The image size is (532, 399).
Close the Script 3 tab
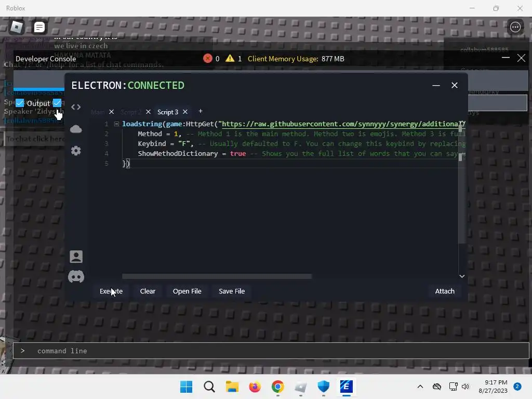pyautogui.click(x=185, y=112)
